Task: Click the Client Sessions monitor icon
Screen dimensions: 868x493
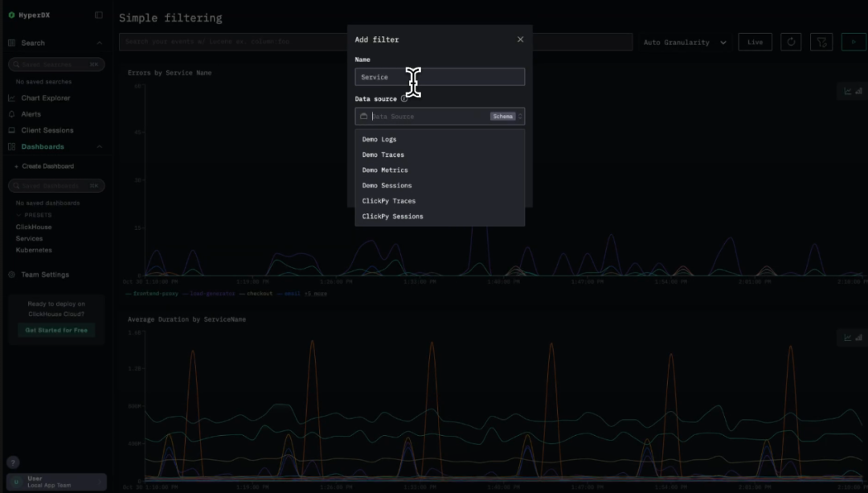Action: 11,130
